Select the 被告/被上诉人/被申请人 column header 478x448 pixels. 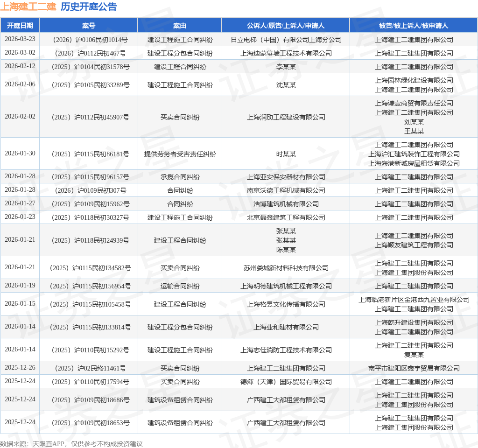click(414, 26)
